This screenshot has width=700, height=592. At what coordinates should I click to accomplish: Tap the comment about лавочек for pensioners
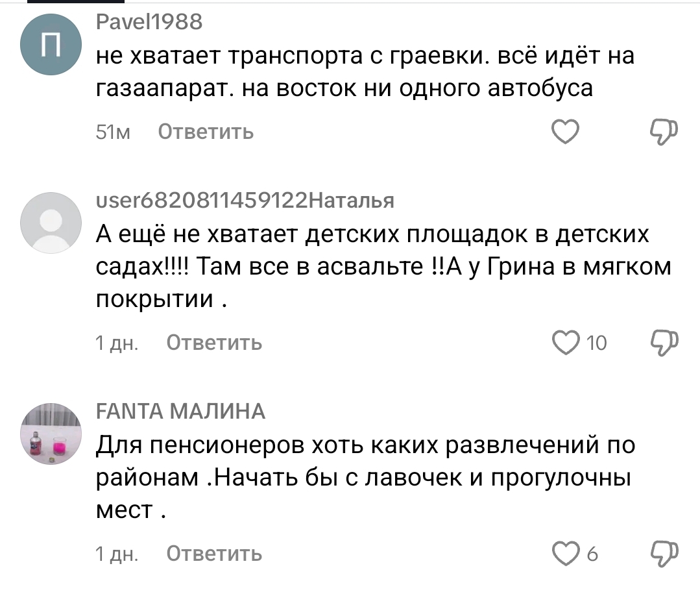(363, 477)
